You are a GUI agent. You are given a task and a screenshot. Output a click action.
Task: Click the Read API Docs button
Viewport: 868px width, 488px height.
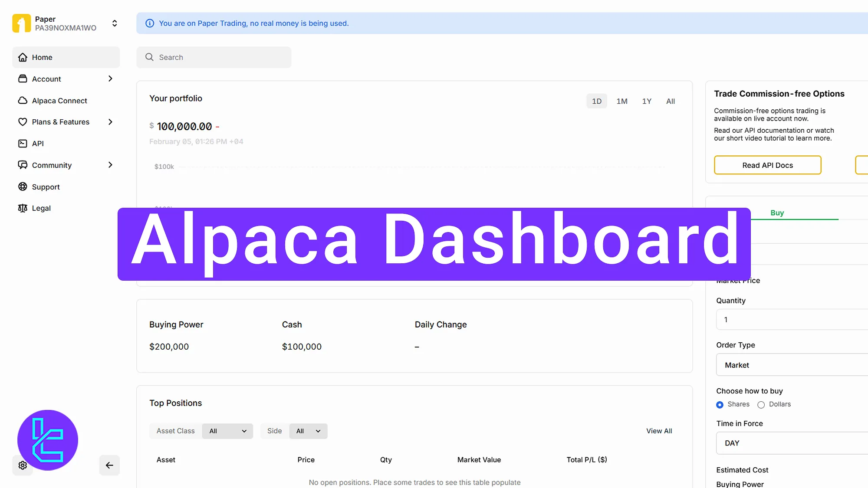point(767,165)
